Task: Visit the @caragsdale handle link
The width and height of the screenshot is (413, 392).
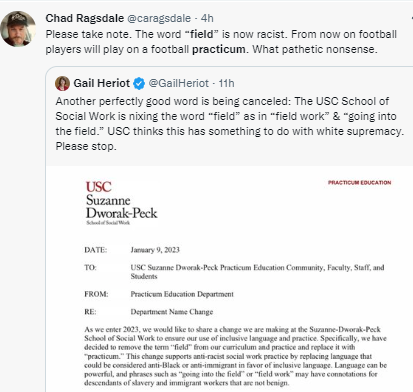Action: tap(159, 18)
